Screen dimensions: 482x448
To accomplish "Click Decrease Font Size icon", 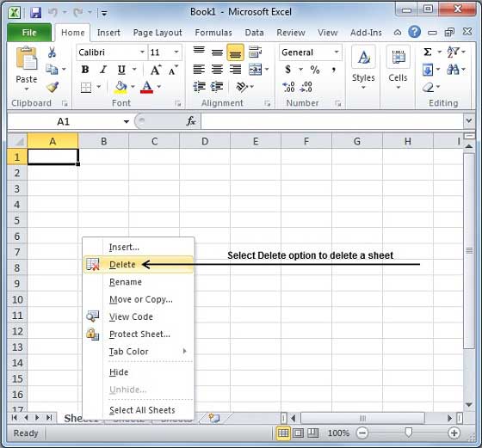I will (x=173, y=70).
